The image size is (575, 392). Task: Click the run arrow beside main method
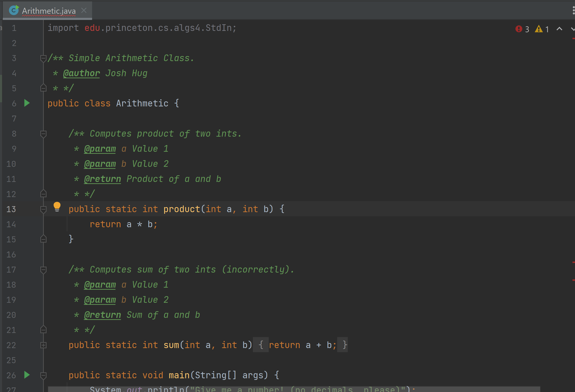(x=27, y=375)
